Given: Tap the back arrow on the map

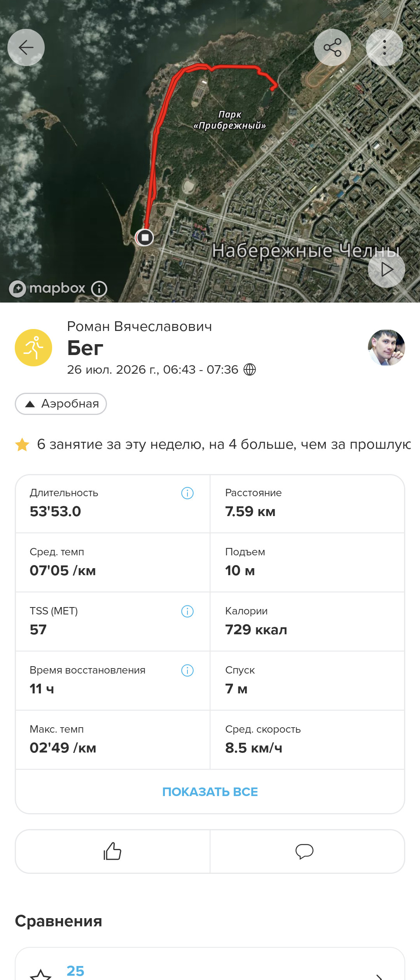Looking at the screenshot, I should (26, 47).
